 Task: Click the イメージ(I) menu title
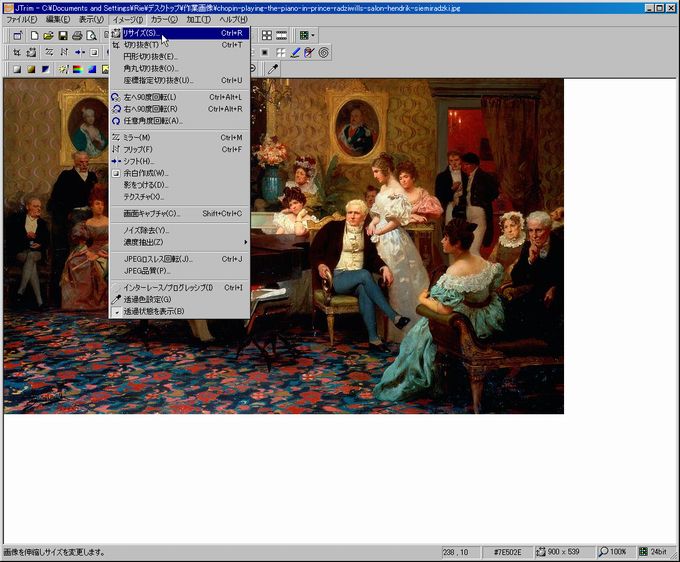128,20
